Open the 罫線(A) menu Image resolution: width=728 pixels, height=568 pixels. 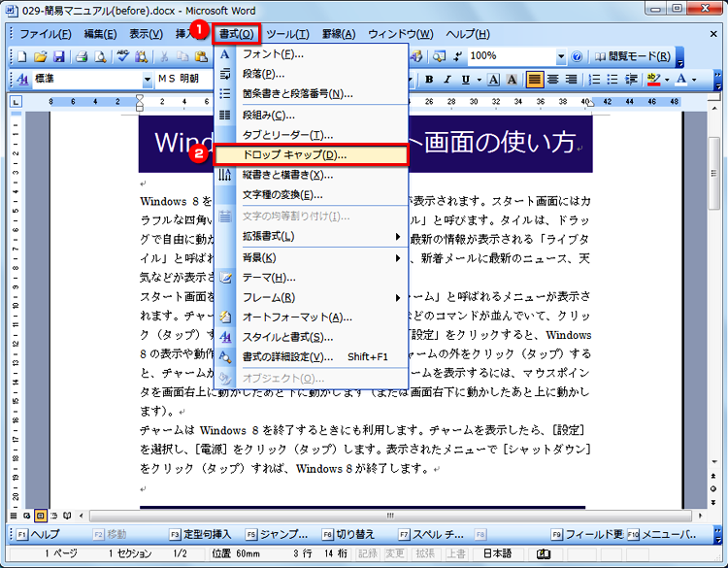(339, 34)
